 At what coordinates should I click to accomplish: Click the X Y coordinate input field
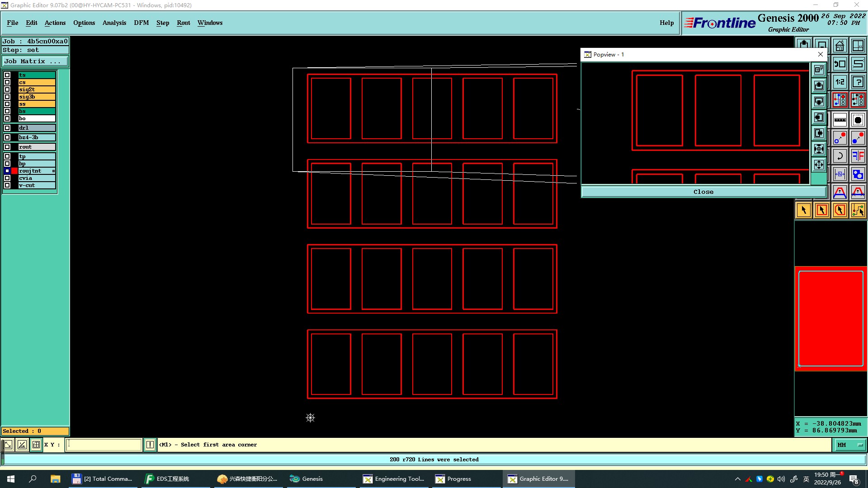(x=104, y=445)
